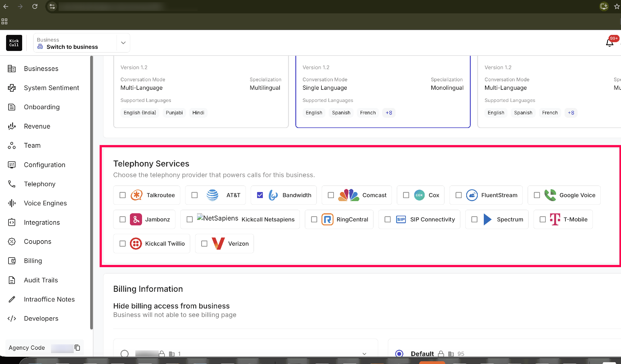Click the Spectrum arrow logo
The width and height of the screenshot is (621, 364).
click(x=487, y=219)
